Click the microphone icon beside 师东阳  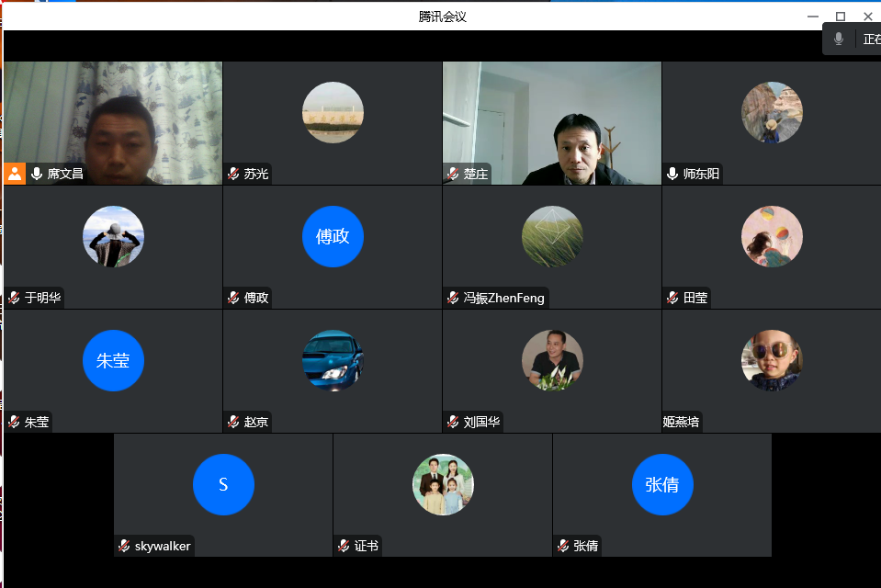[672, 174]
